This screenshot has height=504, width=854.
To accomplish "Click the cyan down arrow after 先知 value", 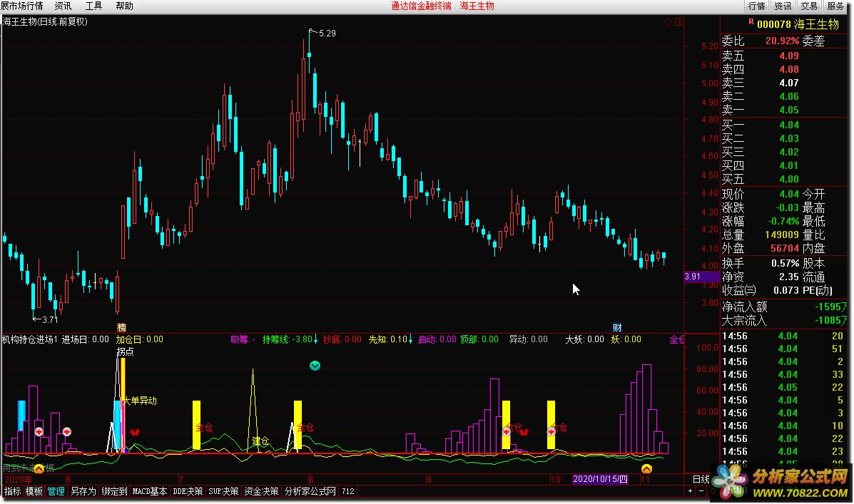I will point(411,339).
